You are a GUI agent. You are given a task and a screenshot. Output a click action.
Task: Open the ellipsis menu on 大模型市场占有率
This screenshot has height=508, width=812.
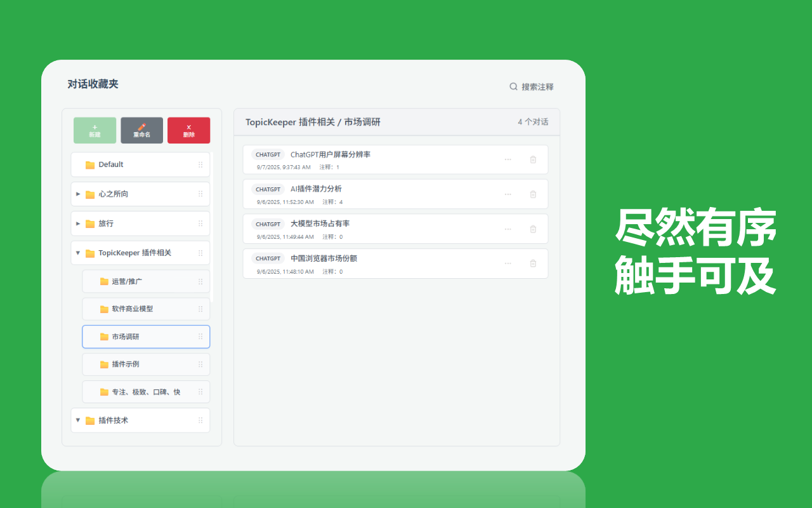click(x=507, y=229)
